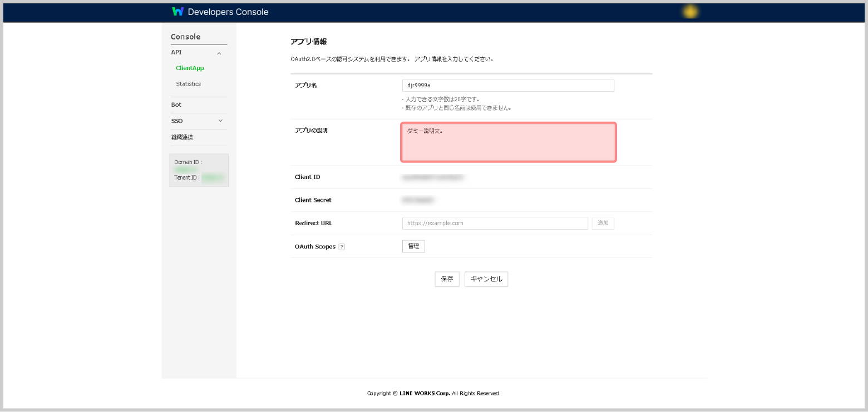Click 管理 button for OAuth Scopes
Screen dimensions: 868x412
pos(413,246)
